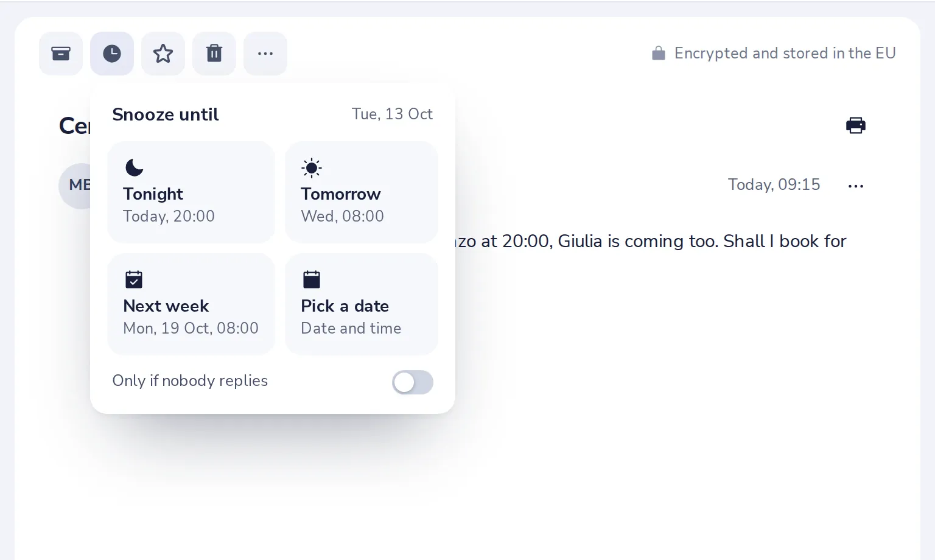Choose Next week, Mon 19 Oct snooze

[x=191, y=304]
